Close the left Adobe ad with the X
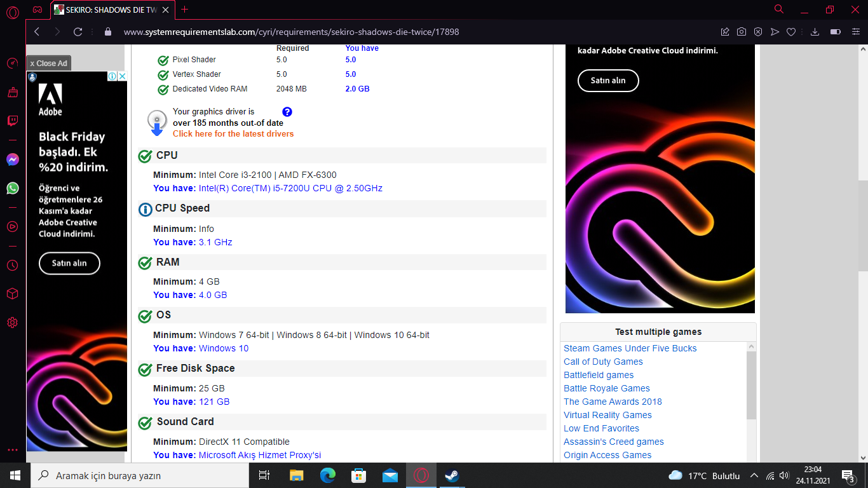Image resolution: width=868 pixels, height=488 pixels. click(x=123, y=76)
